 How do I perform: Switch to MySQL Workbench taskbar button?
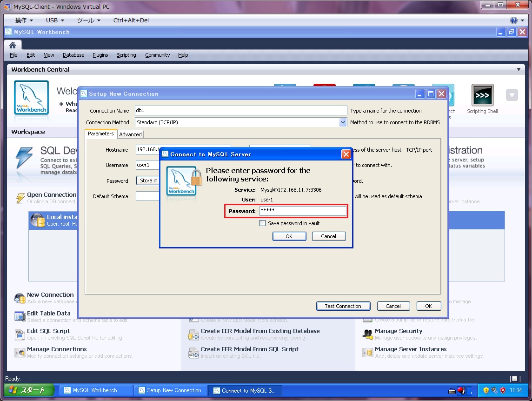tap(96, 390)
